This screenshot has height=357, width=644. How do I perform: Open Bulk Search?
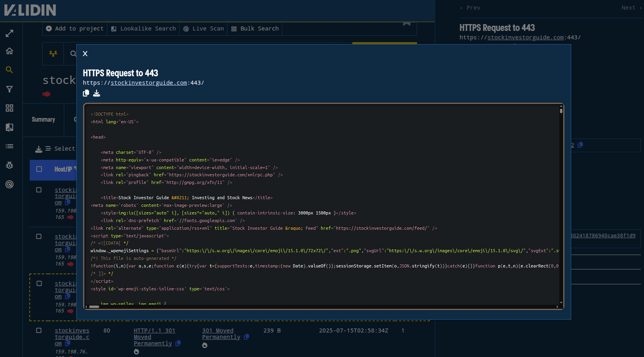tap(255, 29)
